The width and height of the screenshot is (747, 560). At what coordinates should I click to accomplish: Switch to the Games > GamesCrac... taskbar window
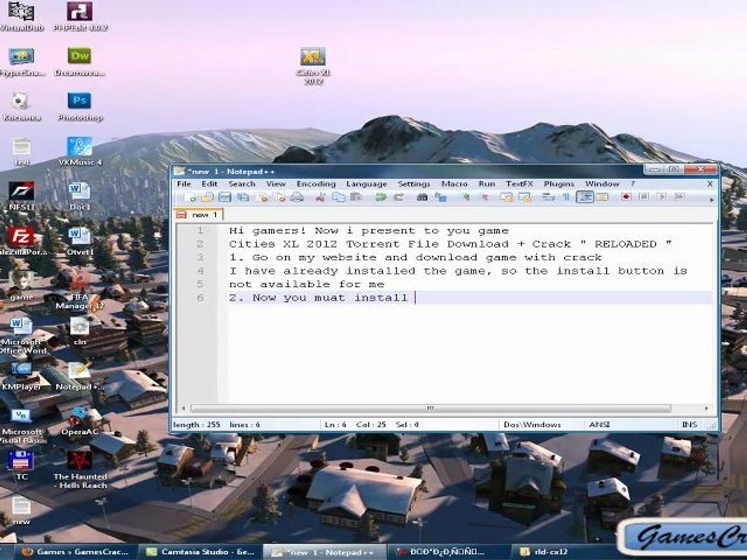[76, 552]
